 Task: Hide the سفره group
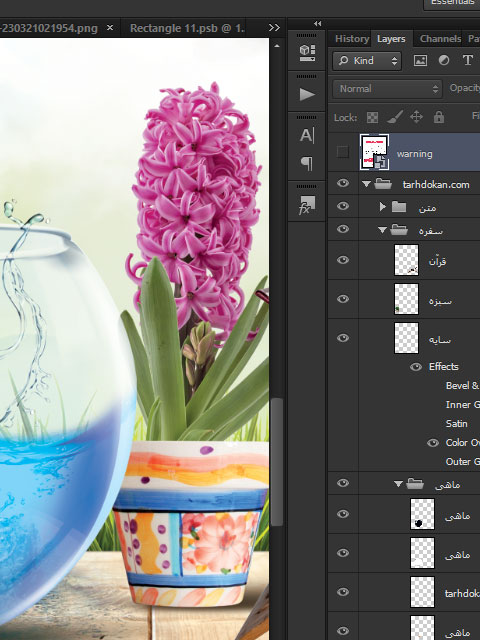point(343,229)
